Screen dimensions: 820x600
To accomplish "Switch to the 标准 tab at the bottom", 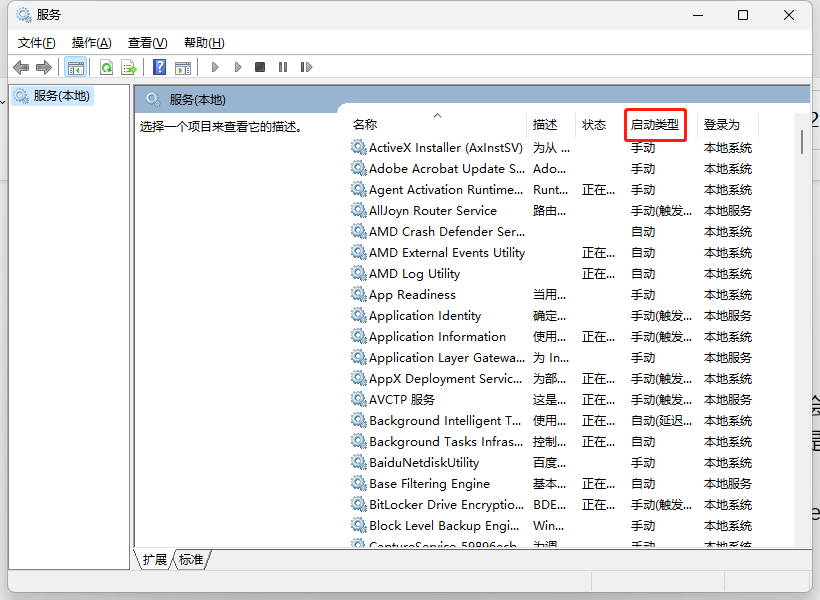I will [x=190, y=560].
